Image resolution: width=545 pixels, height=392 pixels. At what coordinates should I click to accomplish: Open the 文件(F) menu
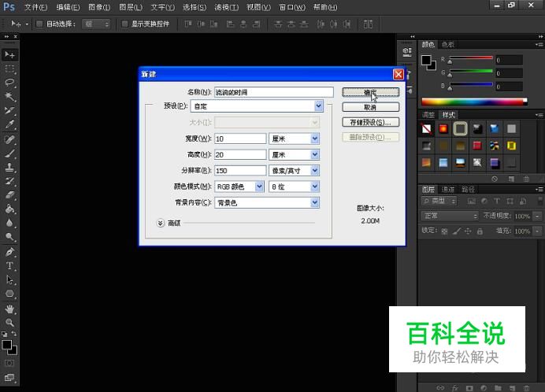[35, 7]
